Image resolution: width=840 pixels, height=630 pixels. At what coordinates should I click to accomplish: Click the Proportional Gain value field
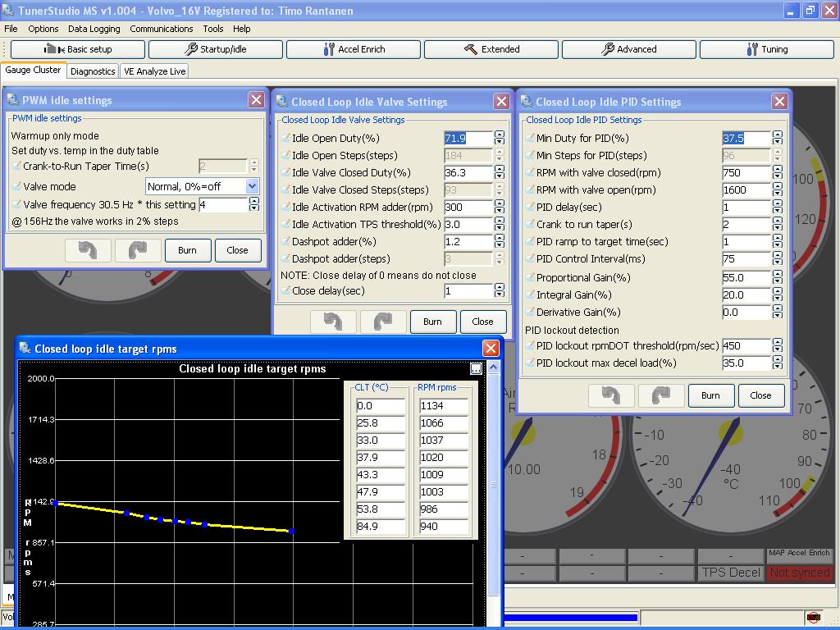(746, 278)
